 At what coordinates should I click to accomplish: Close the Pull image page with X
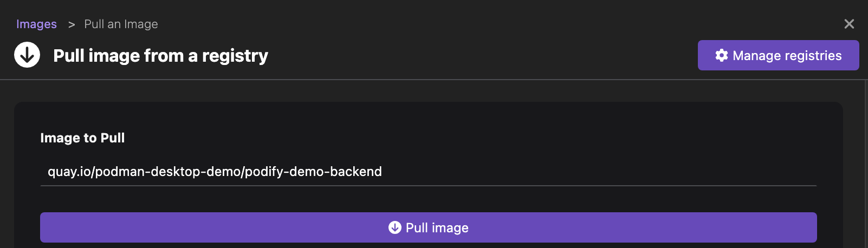pyautogui.click(x=849, y=24)
